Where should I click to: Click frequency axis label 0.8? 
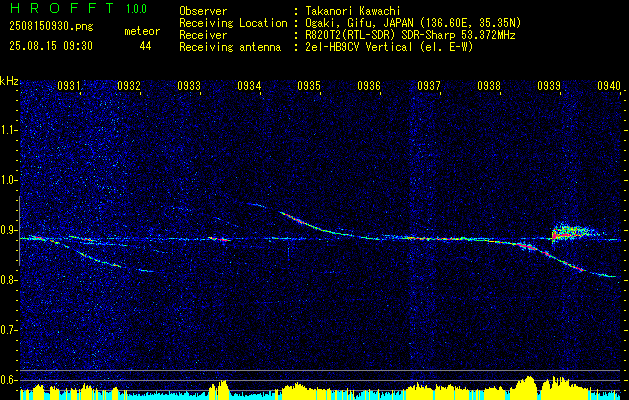[x=8, y=280]
